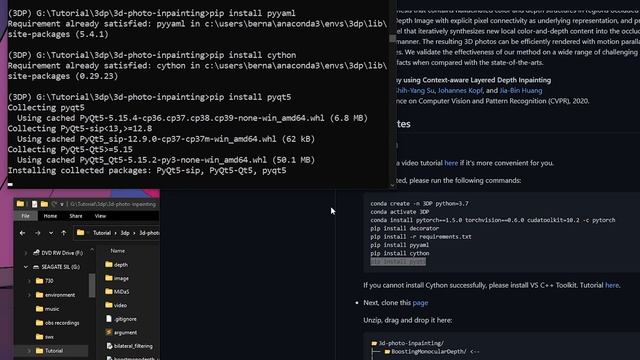Open the recent locations dropdown arrow
This screenshot has height=360, width=640.
(x=51, y=233)
